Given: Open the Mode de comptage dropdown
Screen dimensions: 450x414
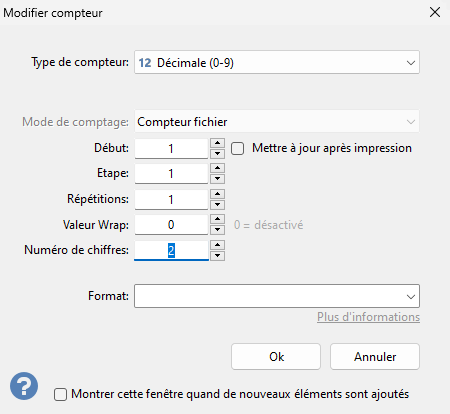Looking at the screenshot, I should [x=277, y=122].
